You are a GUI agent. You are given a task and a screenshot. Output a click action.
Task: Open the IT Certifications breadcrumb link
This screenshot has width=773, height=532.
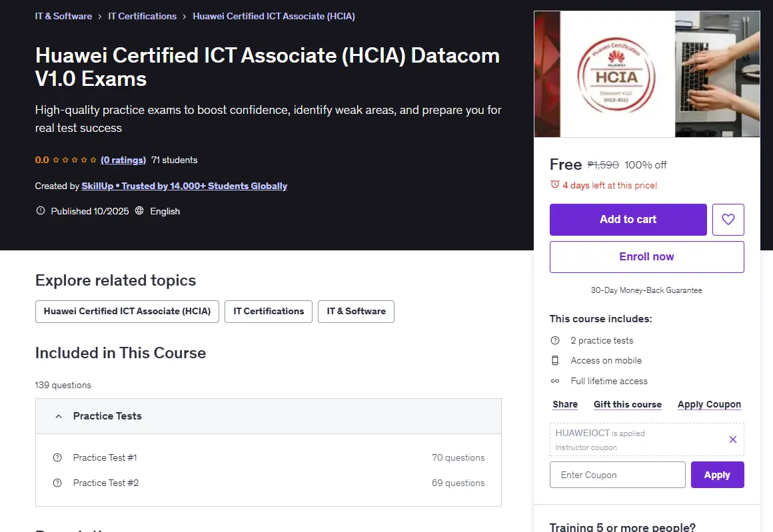tap(142, 16)
